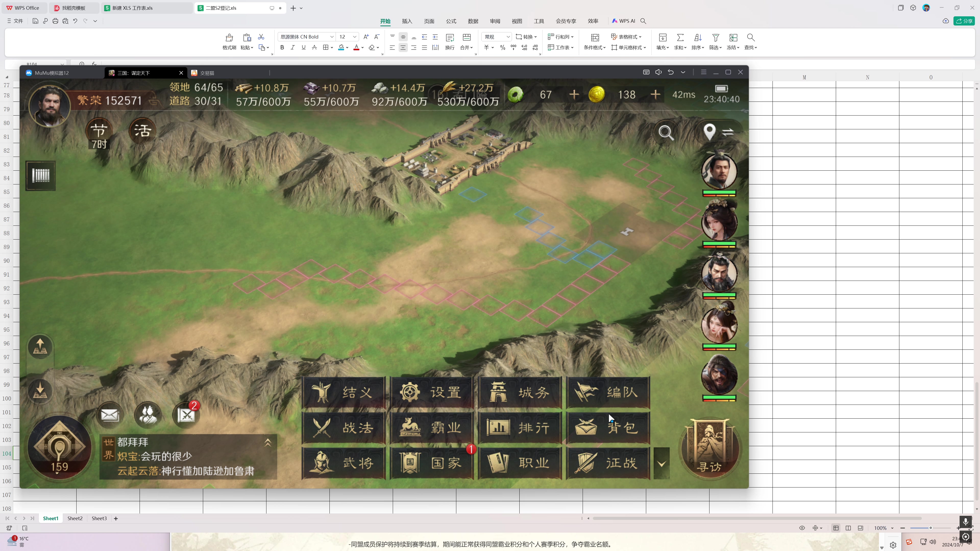Click the 159 compass main city button

[59, 448]
